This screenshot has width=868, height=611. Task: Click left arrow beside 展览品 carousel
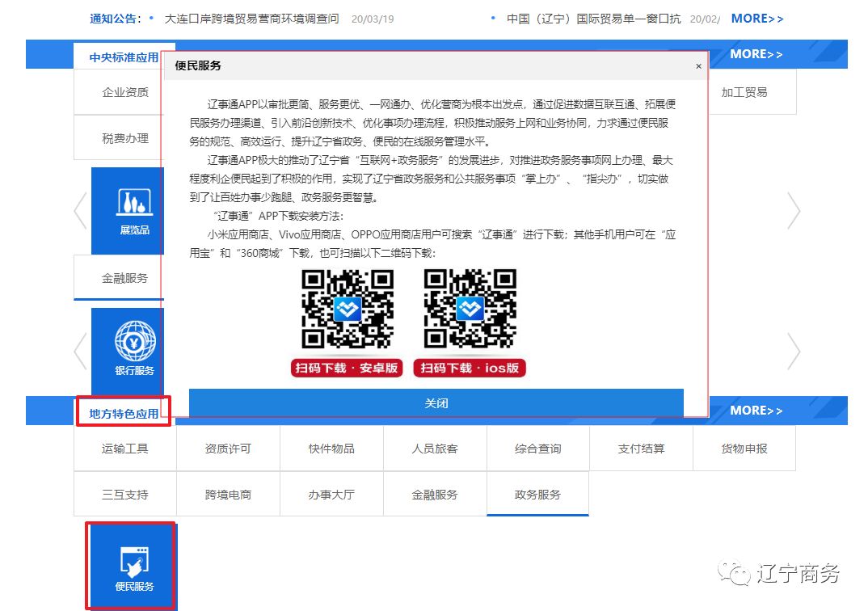pos(81,211)
